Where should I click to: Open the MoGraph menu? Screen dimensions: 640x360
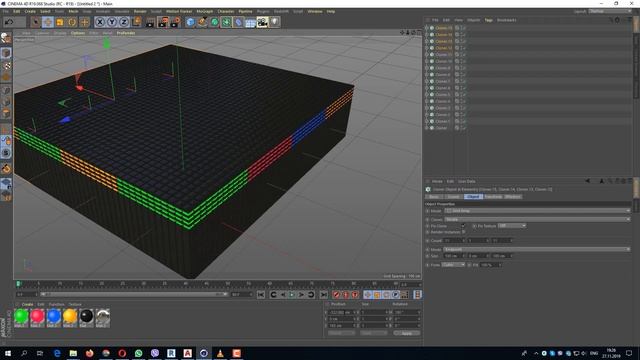pyautogui.click(x=204, y=11)
